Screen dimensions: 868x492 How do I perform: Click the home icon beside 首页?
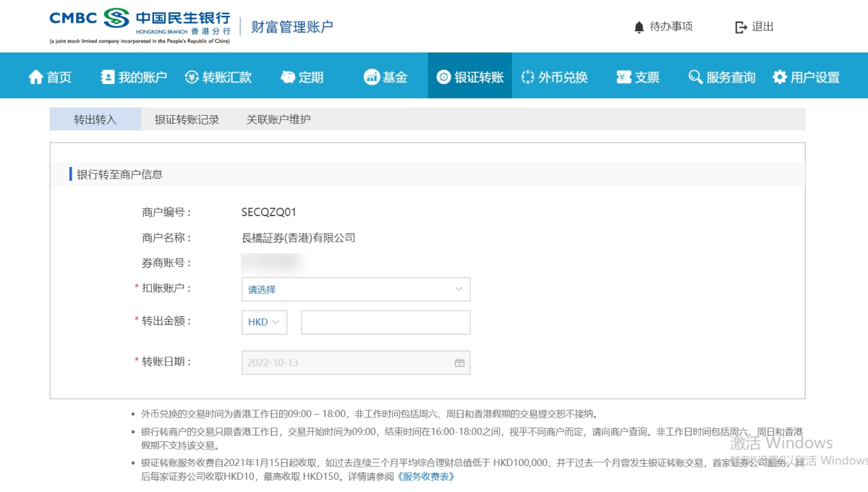tap(36, 77)
